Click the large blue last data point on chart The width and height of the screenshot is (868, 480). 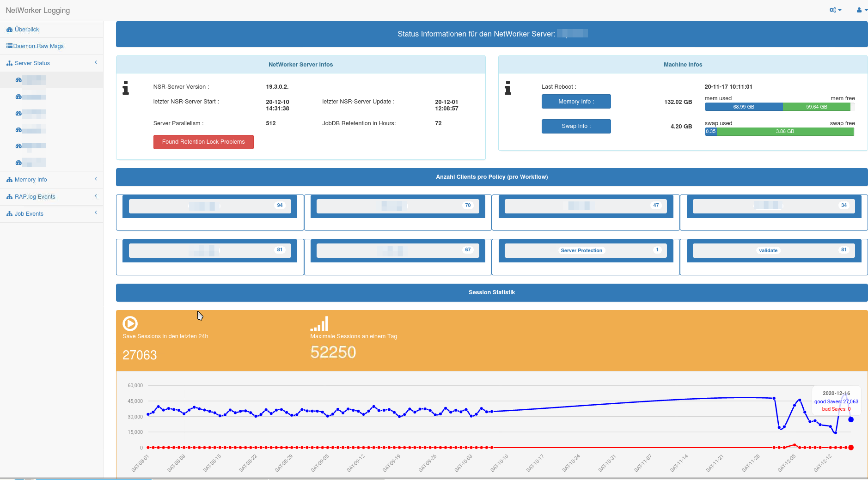[851, 419]
